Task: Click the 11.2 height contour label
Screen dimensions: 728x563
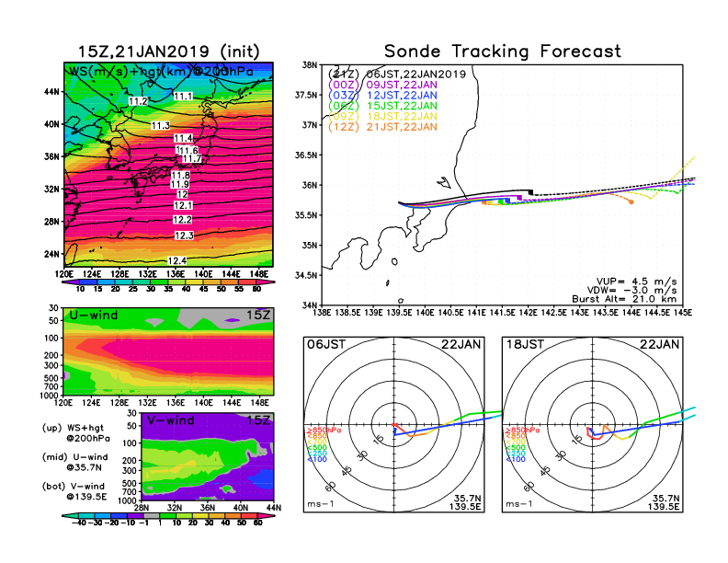Action: [x=138, y=101]
